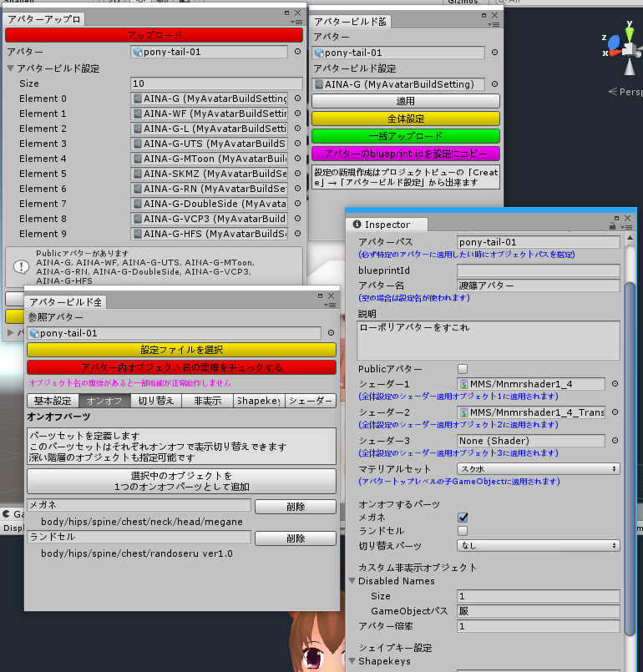
Task: Open the マテリアルセット dropdown
Action: tap(538, 469)
